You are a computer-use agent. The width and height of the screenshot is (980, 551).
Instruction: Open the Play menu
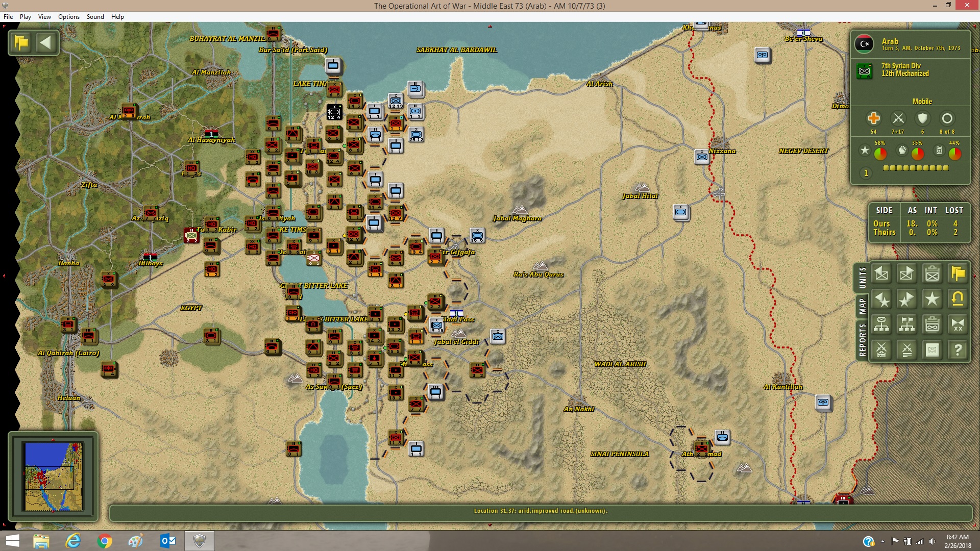tap(26, 17)
